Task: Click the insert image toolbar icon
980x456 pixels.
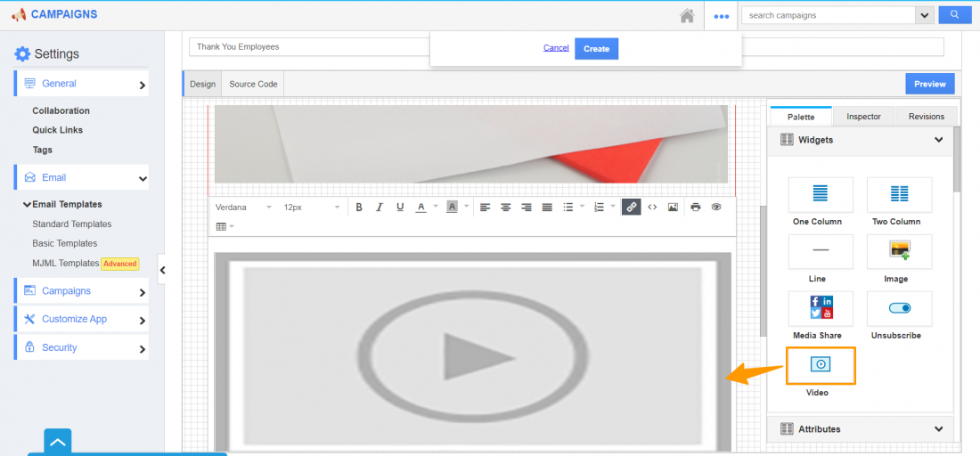Action: (x=673, y=208)
